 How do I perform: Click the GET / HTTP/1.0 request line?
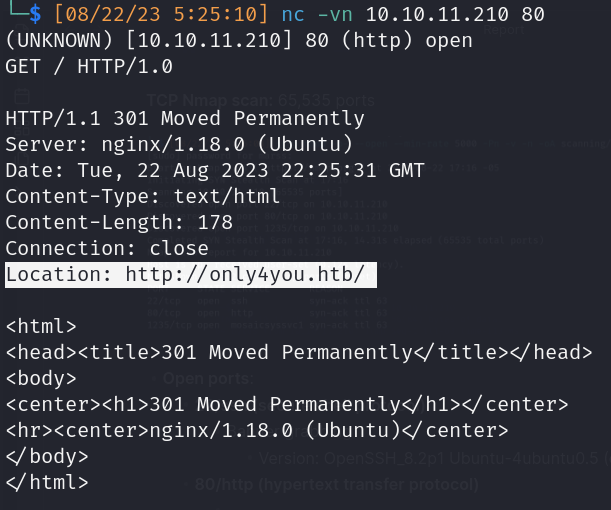click(89, 67)
